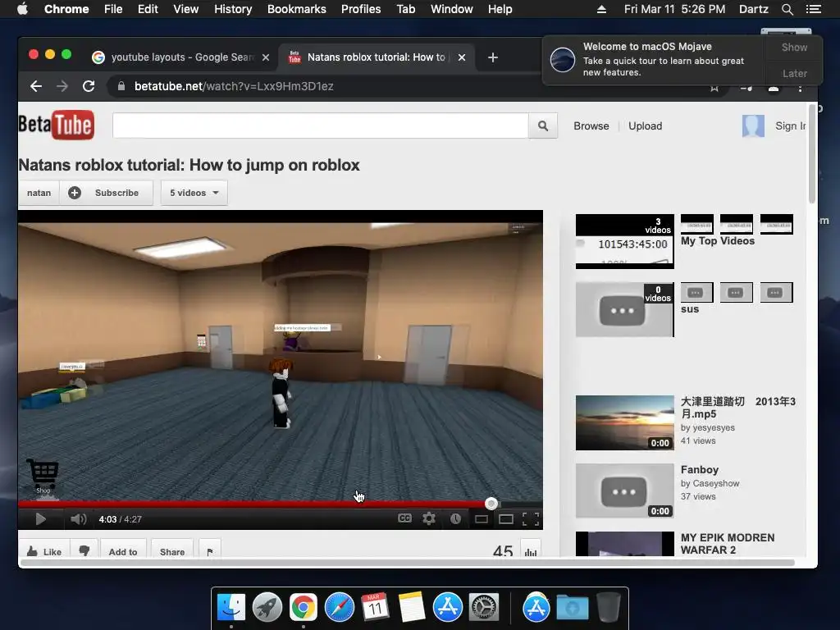Switch to large player size
This screenshot has width=840, height=630.
tap(505, 519)
